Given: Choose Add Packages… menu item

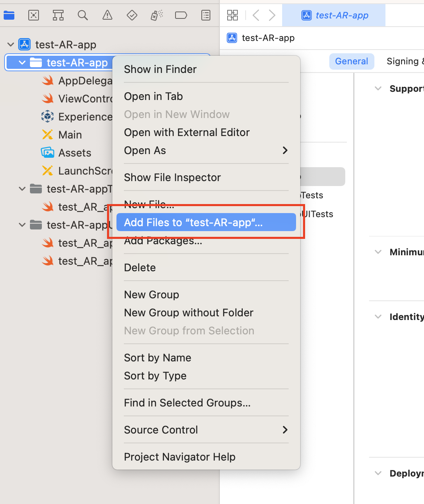Looking at the screenshot, I should tap(206, 241).
